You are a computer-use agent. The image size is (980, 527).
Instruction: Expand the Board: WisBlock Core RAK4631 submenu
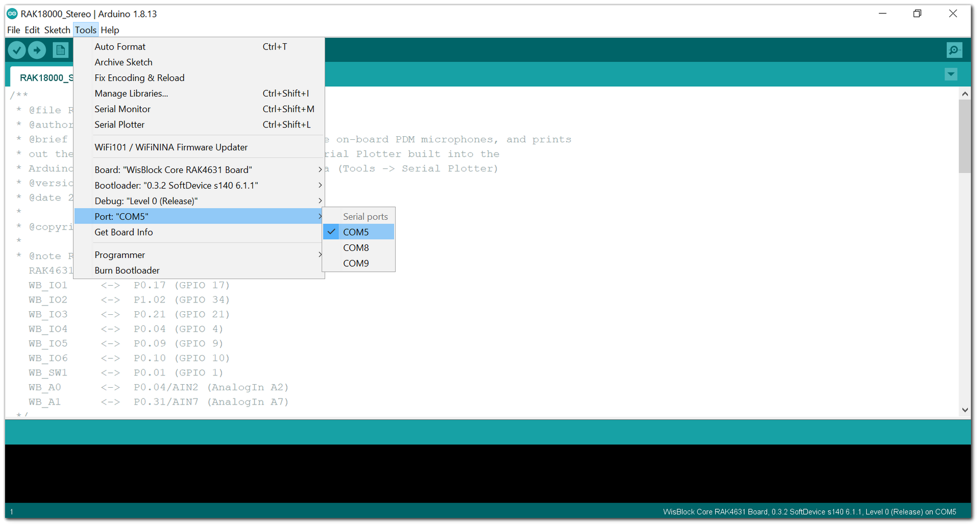pos(199,170)
